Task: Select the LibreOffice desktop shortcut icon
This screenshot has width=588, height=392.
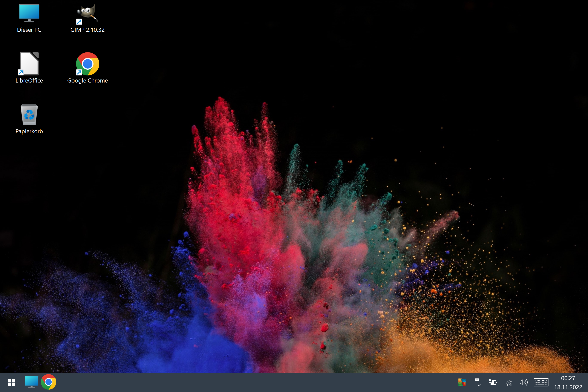Action: tap(29, 64)
